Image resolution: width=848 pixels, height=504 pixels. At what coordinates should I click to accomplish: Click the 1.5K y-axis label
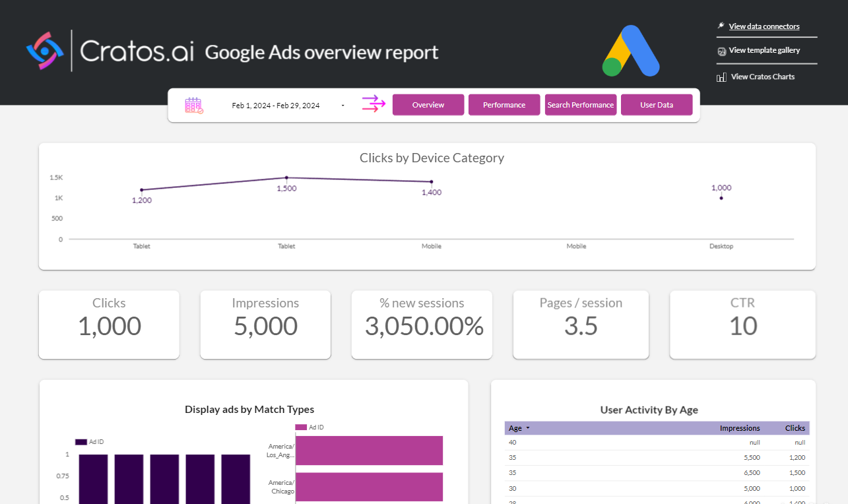point(56,177)
